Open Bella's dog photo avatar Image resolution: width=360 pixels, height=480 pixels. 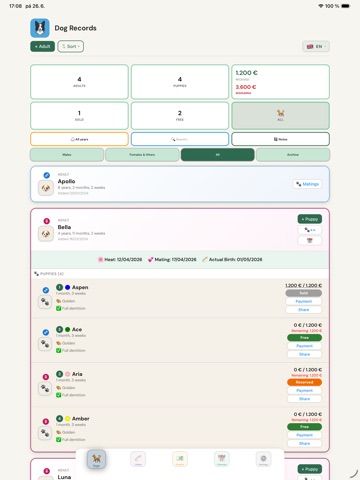coord(46,234)
